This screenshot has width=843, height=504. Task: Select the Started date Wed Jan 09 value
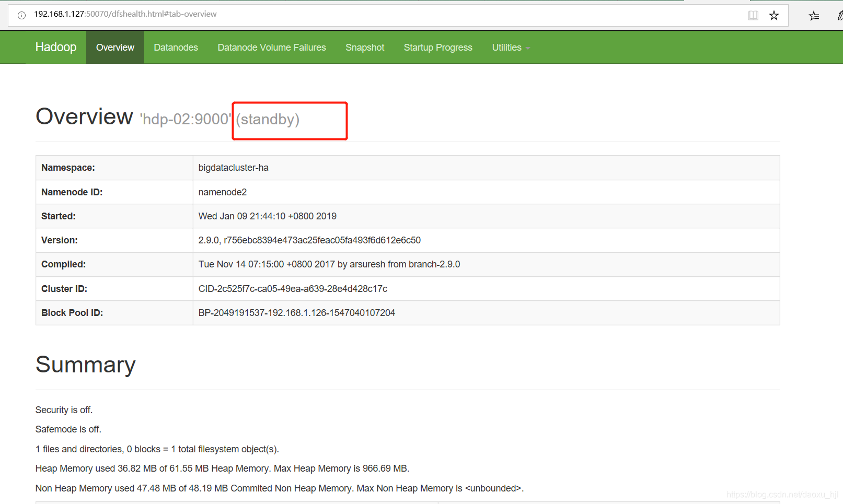pyautogui.click(x=268, y=216)
